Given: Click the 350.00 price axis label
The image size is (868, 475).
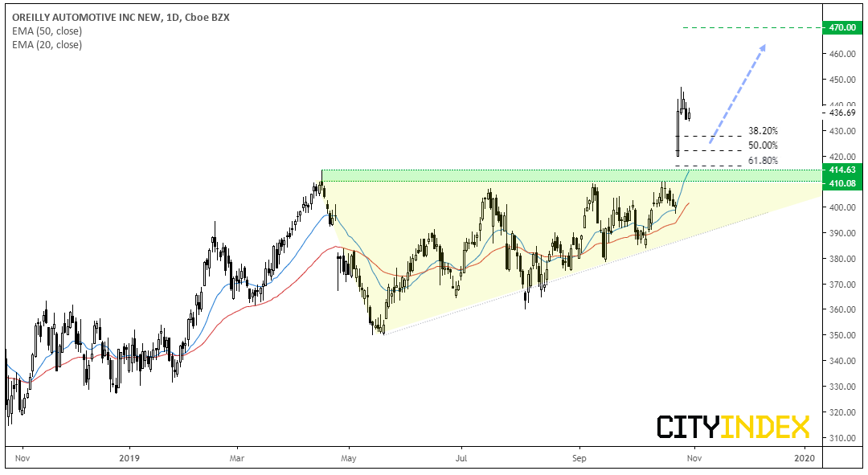Looking at the screenshot, I should pos(842,335).
